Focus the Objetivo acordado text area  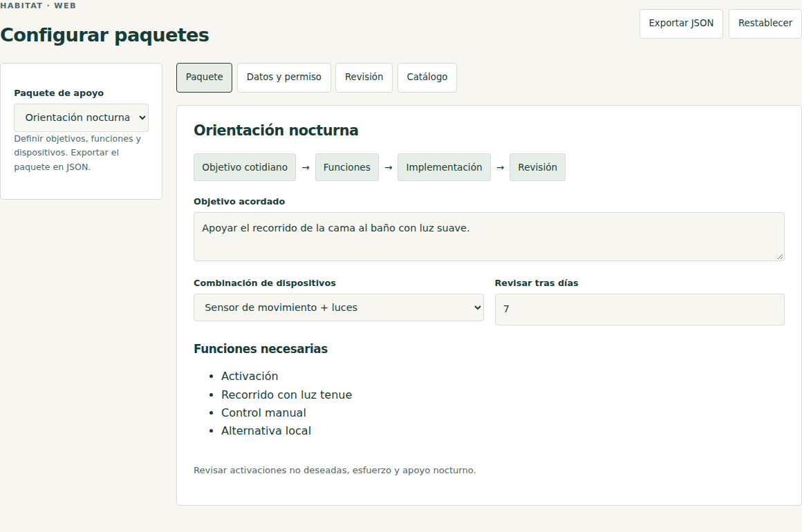489,236
